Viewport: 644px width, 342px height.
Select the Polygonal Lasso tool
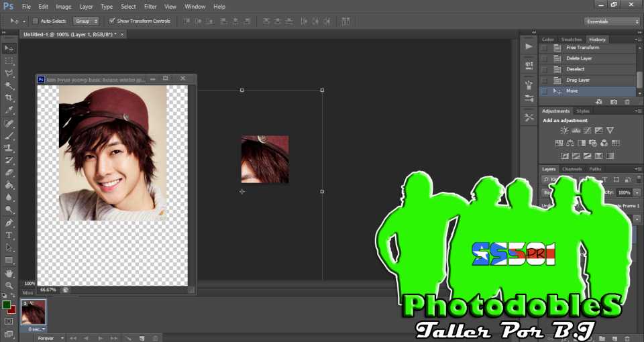pyautogui.click(x=9, y=73)
